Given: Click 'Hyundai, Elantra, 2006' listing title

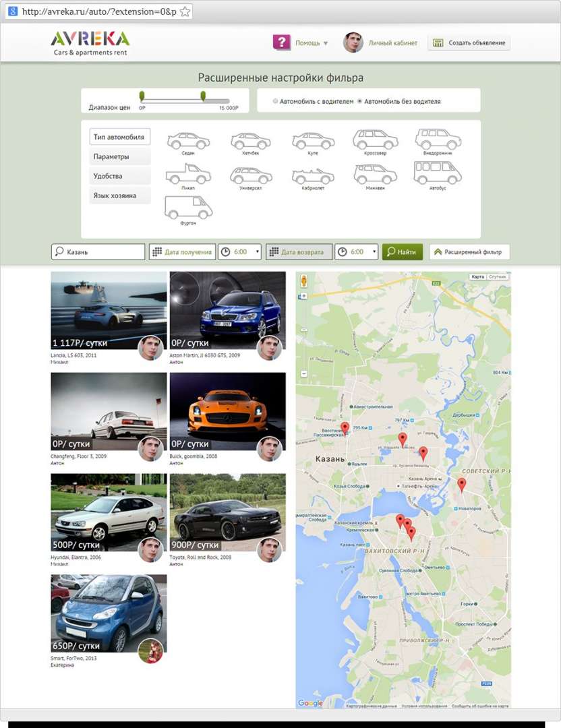Looking at the screenshot, I should (x=76, y=557).
